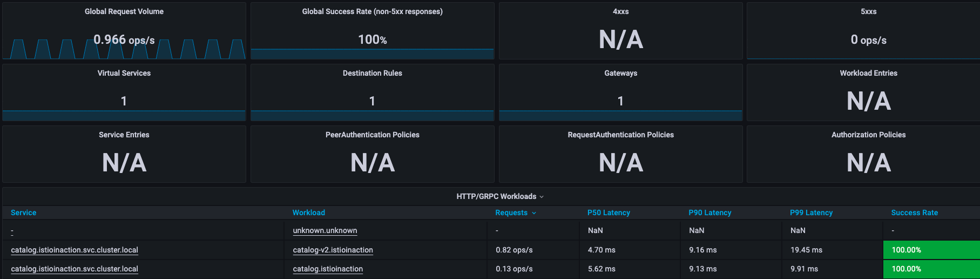
Task: Click the green 100.00% cell for catalog-v2
Action: click(931, 250)
